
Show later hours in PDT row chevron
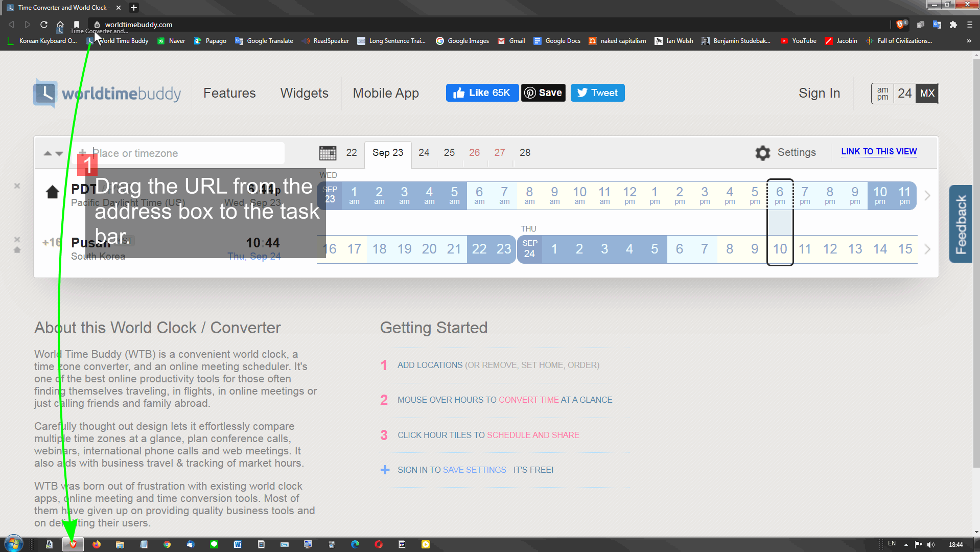pos(928,196)
